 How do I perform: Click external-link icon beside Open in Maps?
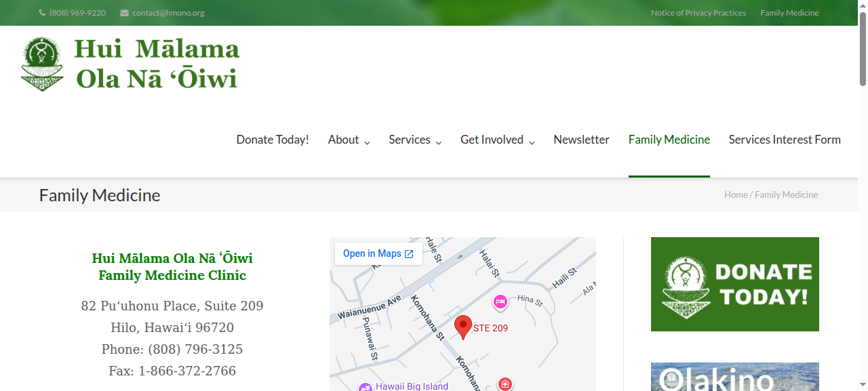click(x=409, y=254)
